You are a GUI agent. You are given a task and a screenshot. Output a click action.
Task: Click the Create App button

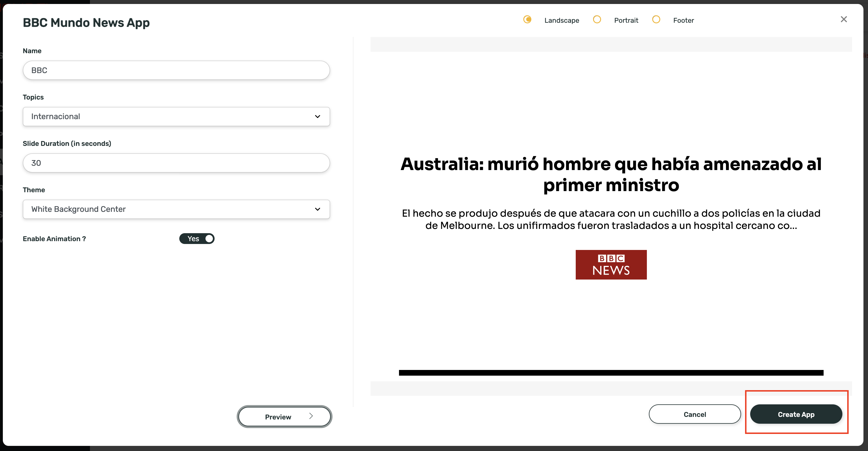click(x=796, y=414)
